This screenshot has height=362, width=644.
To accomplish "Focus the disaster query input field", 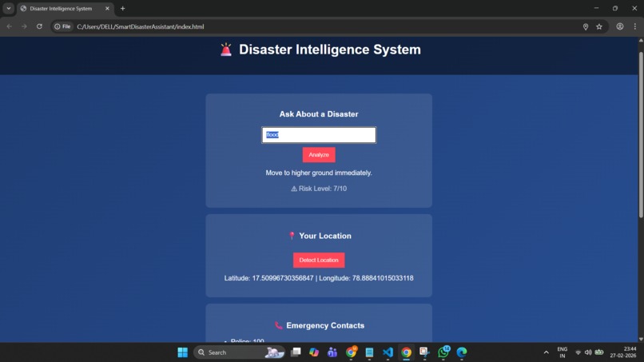I will [x=319, y=135].
